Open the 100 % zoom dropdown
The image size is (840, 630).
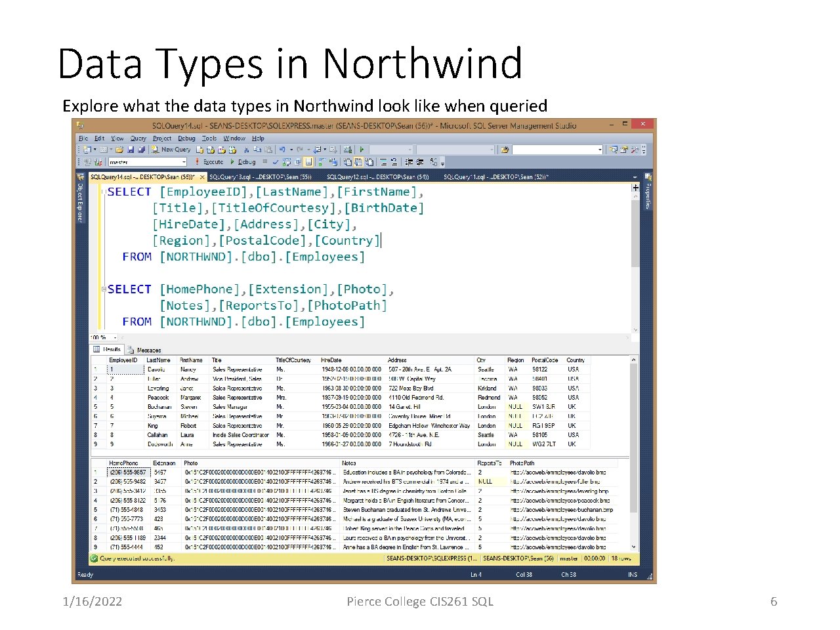115,338
